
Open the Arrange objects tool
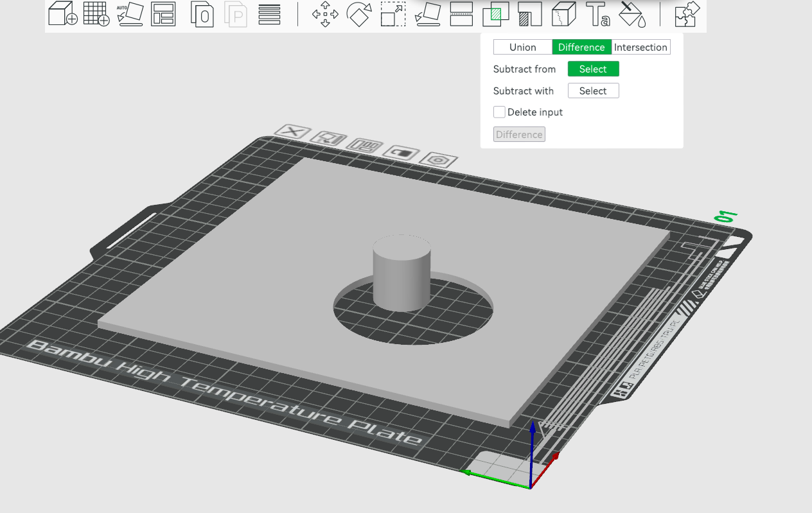pyautogui.click(x=164, y=14)
